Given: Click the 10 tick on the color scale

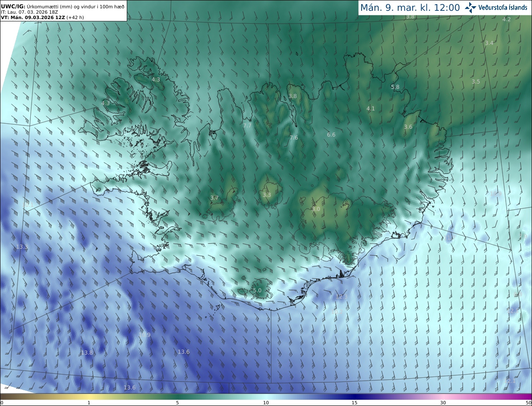Looking at the screenshot, I should 266,403.
